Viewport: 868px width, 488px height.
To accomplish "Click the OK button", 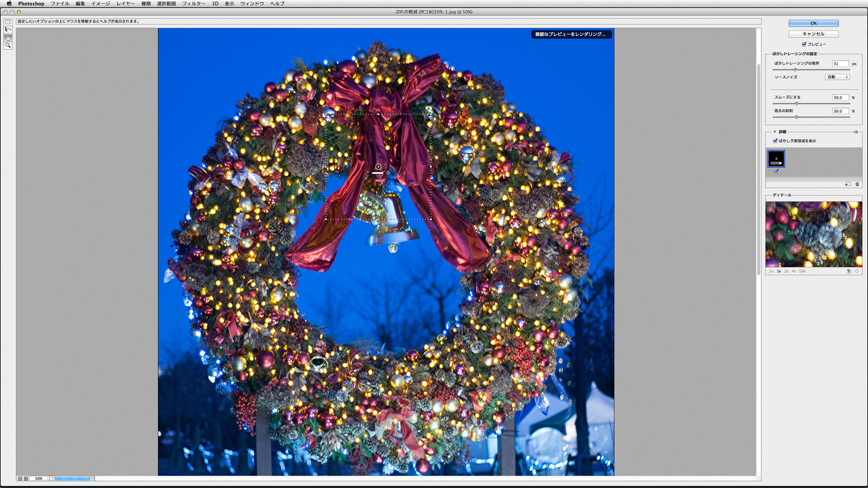I will (x=813, y=23).
